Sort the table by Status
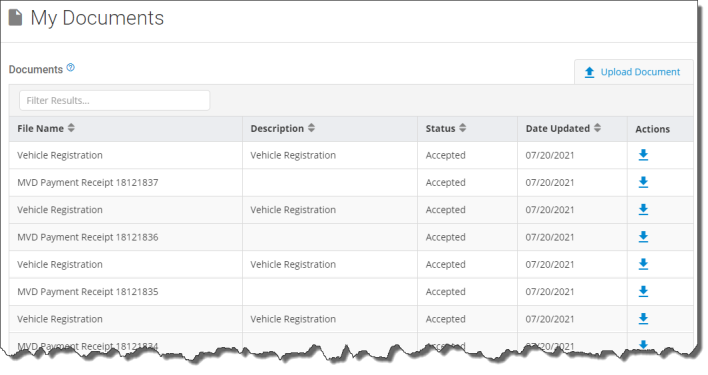708x375 pixels. (x=462, y=128)
